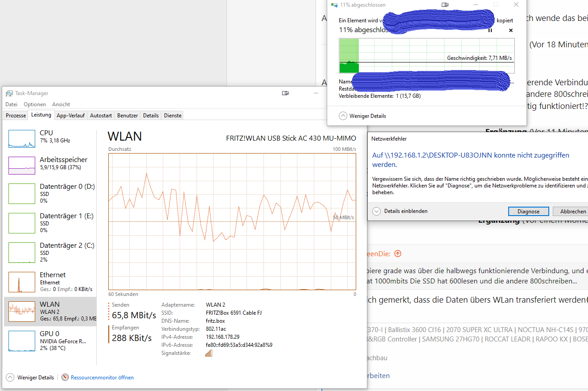Viewport: 588px width, 391px height.
Task: Click the Ressourcenmonitor icon
Action: pos(65,377)
